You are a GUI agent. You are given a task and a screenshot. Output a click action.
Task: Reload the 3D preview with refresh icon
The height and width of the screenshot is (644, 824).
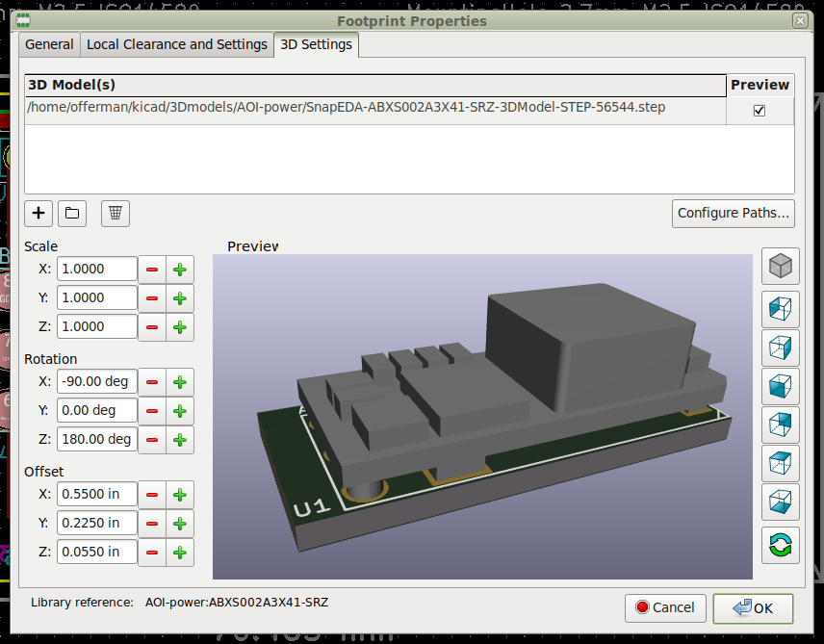tap(781, 545)
